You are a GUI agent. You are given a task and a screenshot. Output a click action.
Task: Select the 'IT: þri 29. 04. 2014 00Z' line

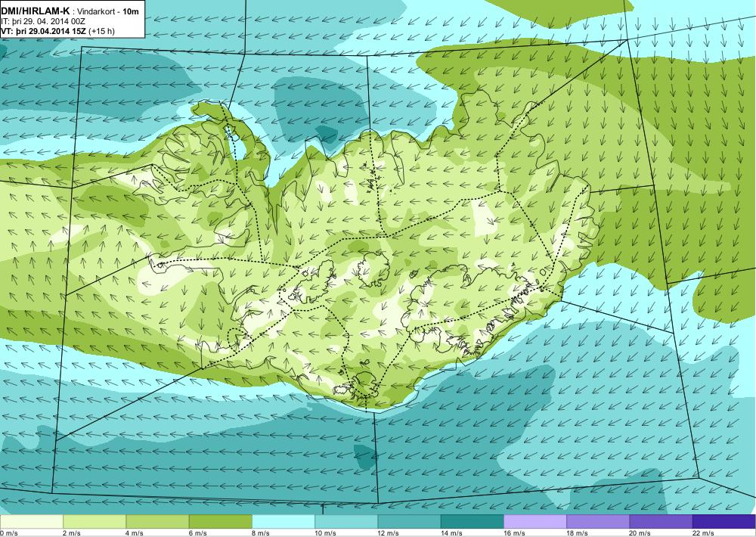[x=43, y=21]
